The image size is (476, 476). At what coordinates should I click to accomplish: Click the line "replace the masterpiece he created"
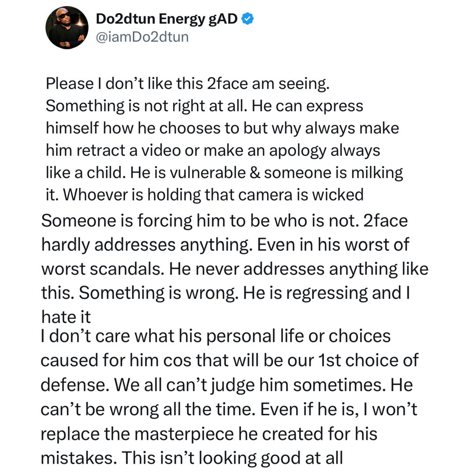209,434
